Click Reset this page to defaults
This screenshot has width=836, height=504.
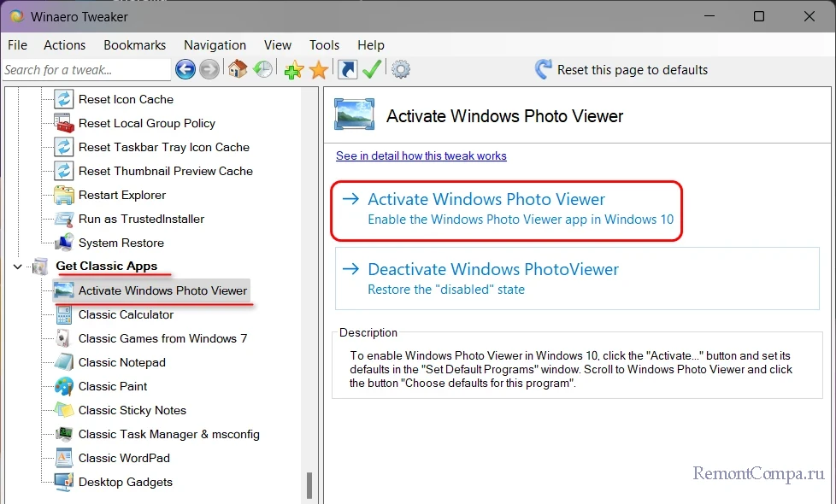(x=621, y=70)
